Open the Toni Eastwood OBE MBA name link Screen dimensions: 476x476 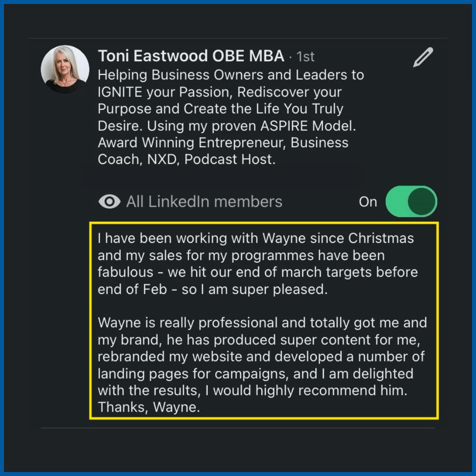coord(191,56)
